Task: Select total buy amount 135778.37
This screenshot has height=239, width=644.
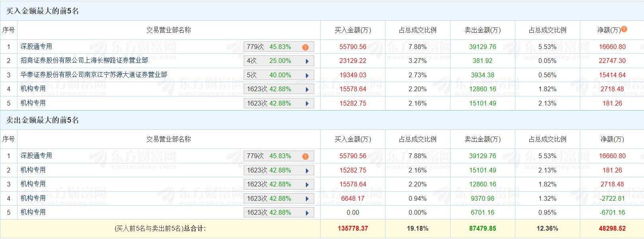Action: tap(353, 229)
